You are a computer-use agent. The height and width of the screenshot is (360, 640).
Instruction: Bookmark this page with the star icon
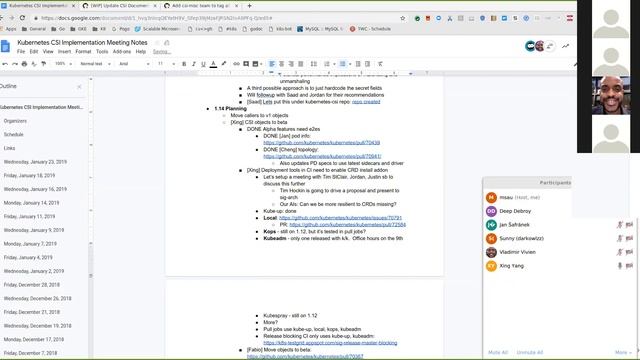coord(403,18)
